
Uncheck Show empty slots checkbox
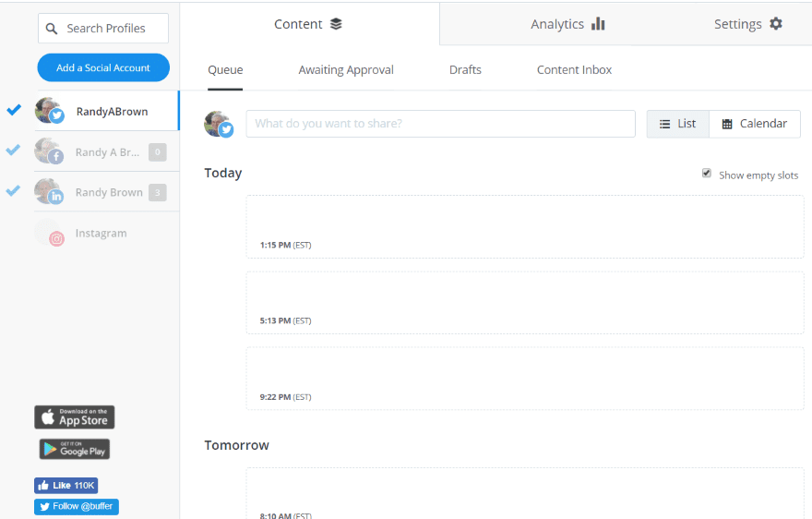tap(707, 174)
